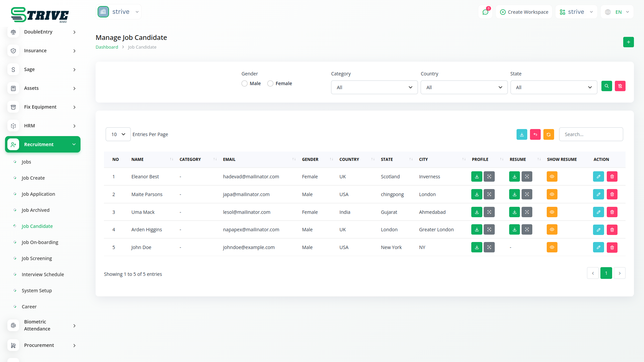Open Job On-boarding in the sidebar
This screenshot has height=362, width=644.
(40, 242)
